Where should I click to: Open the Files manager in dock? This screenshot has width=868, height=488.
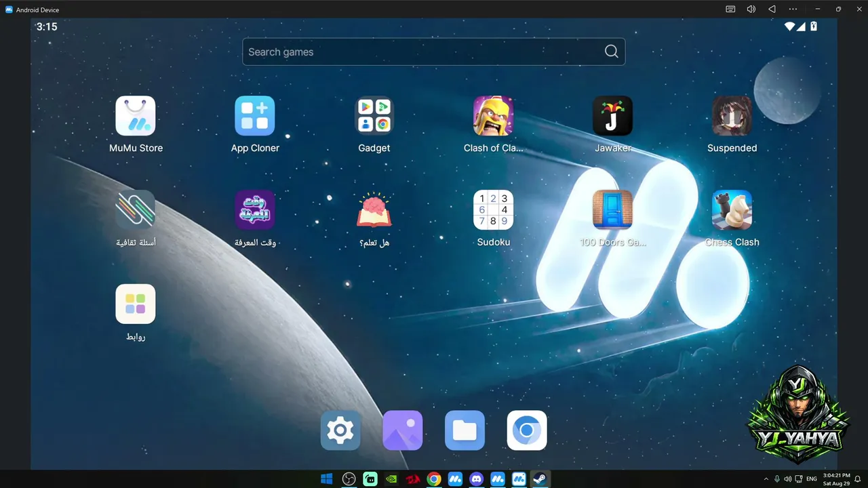[x=465, y=430]
